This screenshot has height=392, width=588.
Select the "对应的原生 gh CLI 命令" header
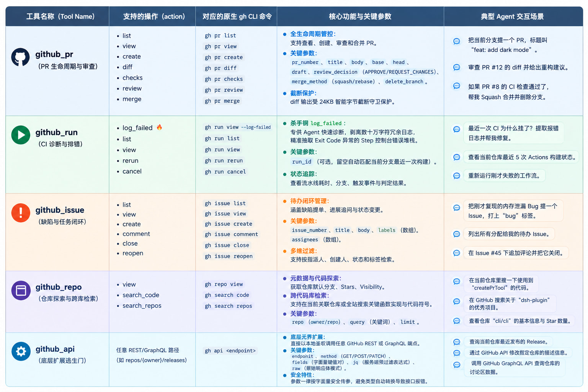pos(237,16)
